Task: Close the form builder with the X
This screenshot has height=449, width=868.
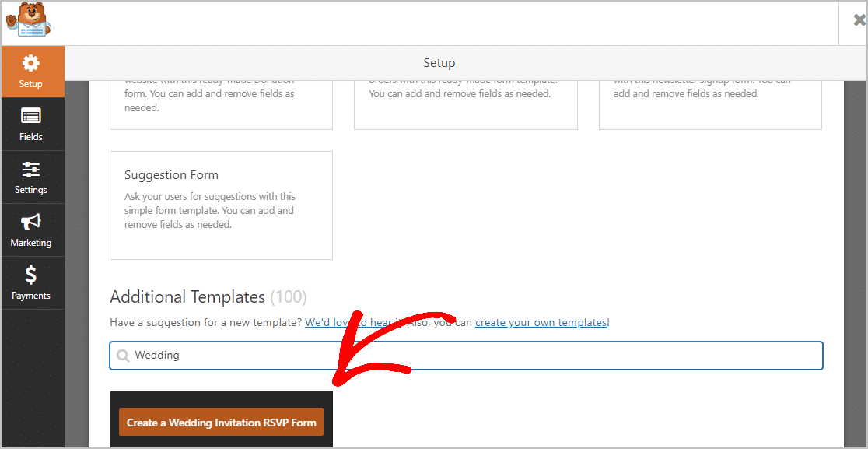Action: [859, 21]
